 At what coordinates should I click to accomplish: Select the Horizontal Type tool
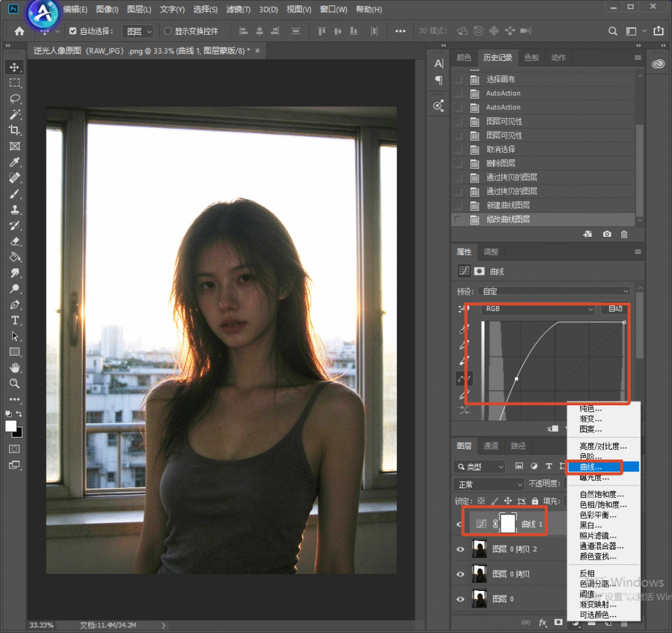(14, 320)
